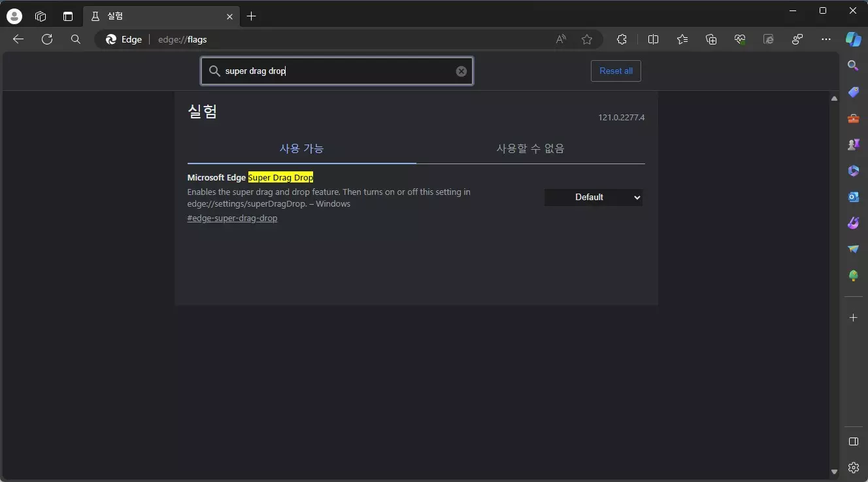The width and height of the screenshot is (868, 482).
Task: Switch to the 사용할 수 없음 tab
Action: click(529, 148)
